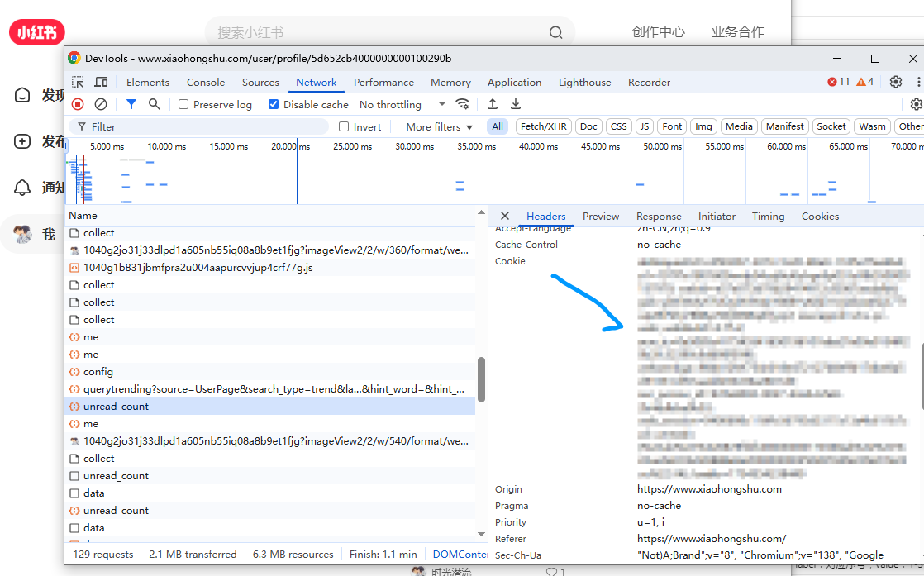This screenshot has height=576, width=924.
Task: Select the querytrending request row
Action: (273, 389)
